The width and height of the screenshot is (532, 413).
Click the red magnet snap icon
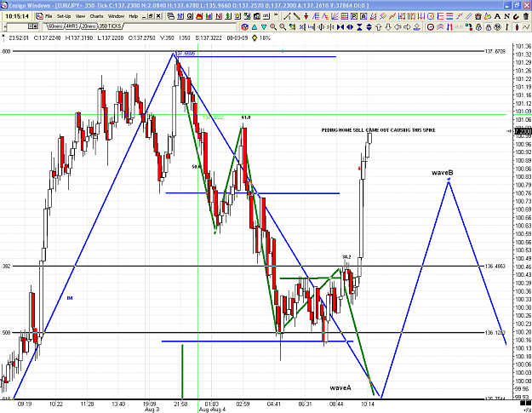(516, 16)
